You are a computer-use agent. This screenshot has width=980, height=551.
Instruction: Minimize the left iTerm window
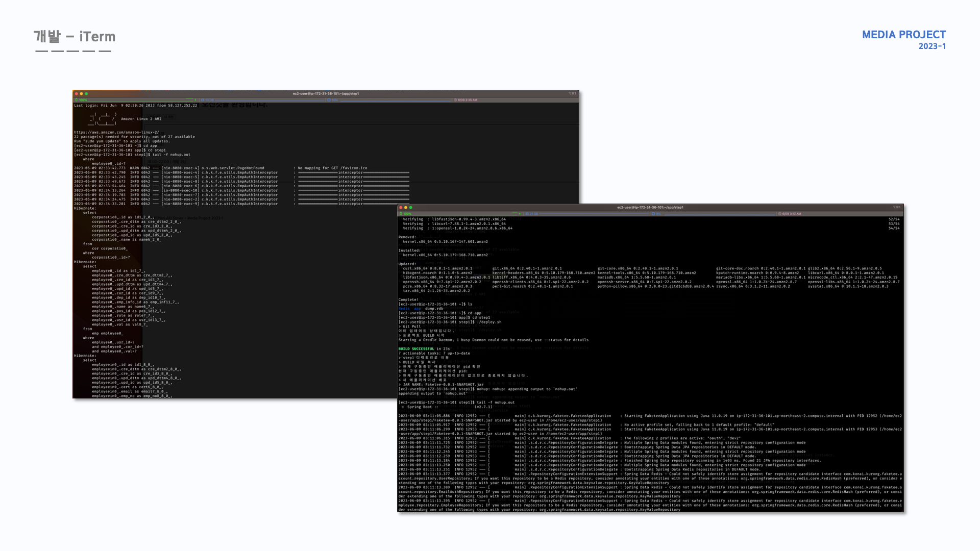pos(81,94)
